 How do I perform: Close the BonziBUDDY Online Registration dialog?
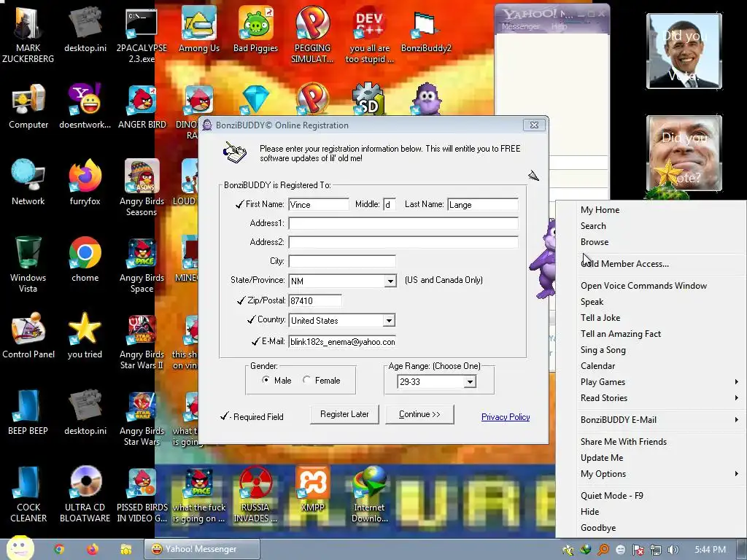pyautogui.click(x=534, y=125)
